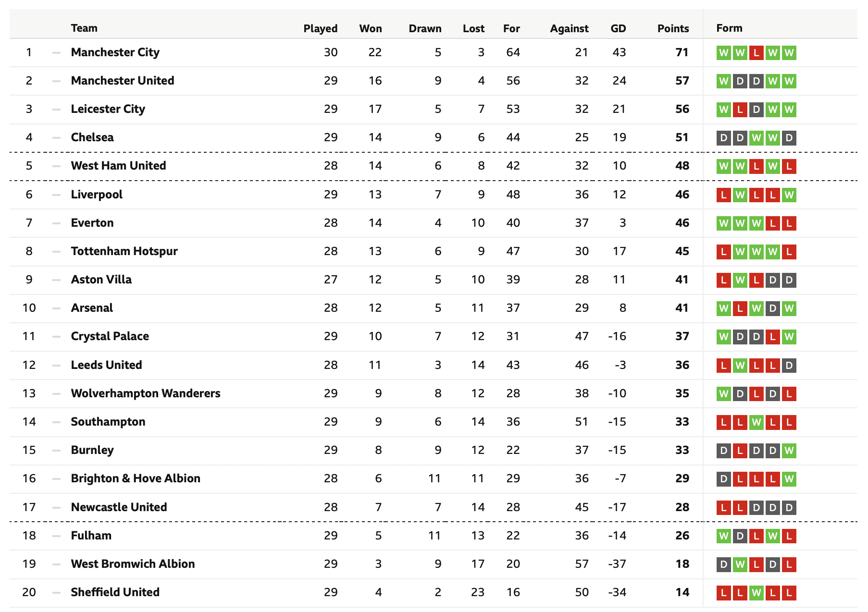This screenshot has height=612, width=868.
Task: Click the green W badge in Sheffield United's form
Action: coord(756,593)
